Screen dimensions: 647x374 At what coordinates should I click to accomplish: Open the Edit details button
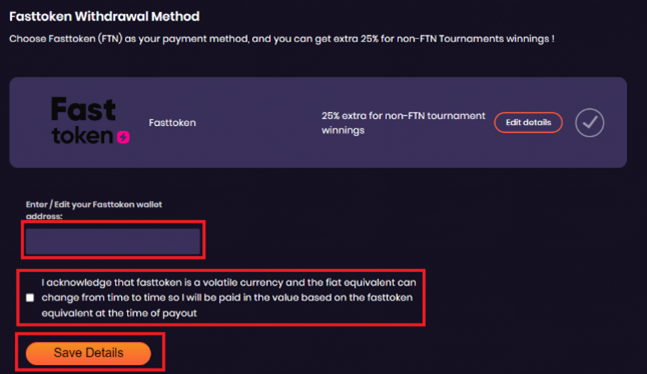coord(528,123)
